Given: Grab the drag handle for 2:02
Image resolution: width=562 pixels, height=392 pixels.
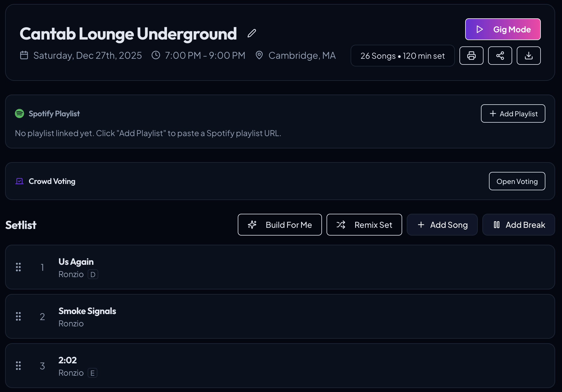Looking at the screenshot, I should [x=18, y=366].
